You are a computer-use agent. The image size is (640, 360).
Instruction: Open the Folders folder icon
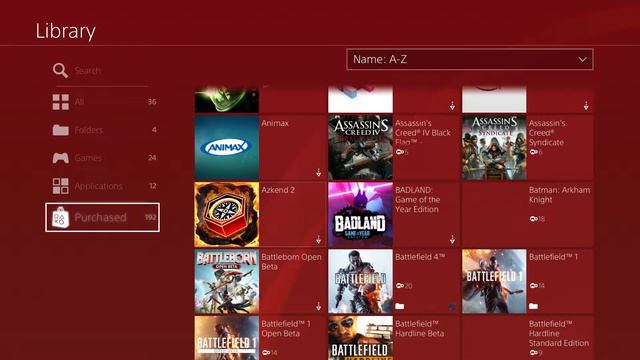pyautogui.click(x=60, y=130)
